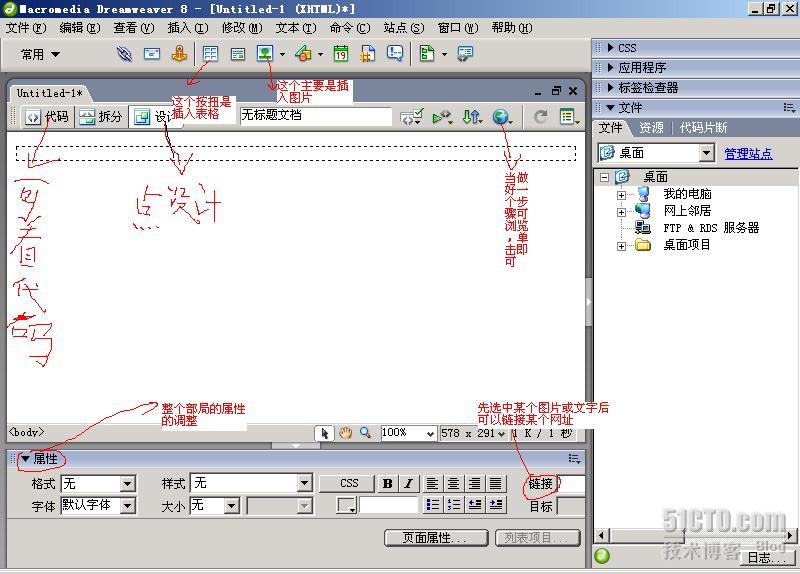Click the 链接 link input field
The height and width of the screenshot is (574, 800).
click(x=572, y=483)
